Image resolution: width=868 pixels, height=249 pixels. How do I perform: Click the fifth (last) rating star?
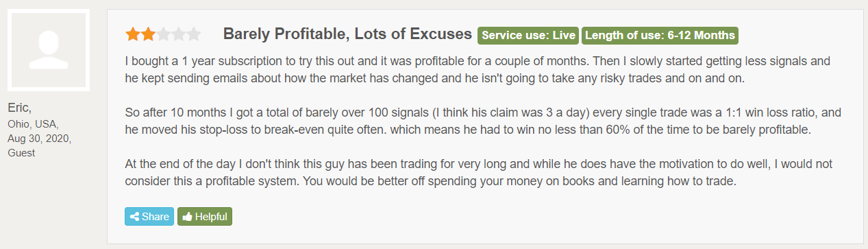(x=193, y=34)
